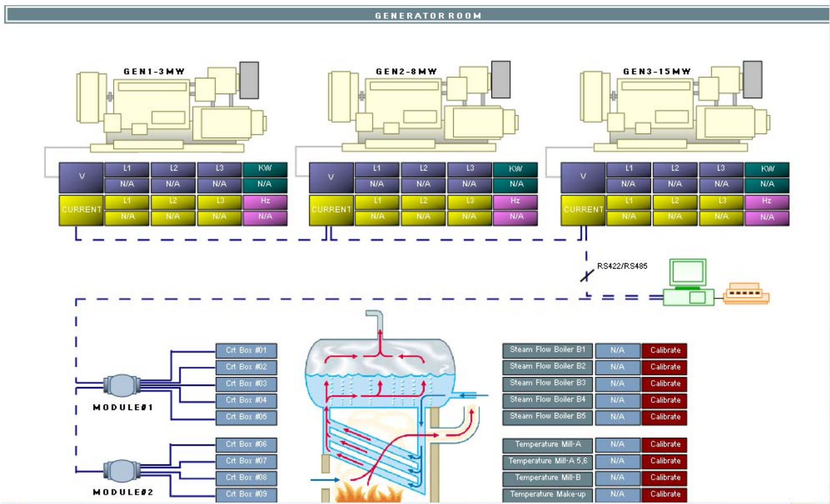830x504 pixels.
Task: Click the MODULE#2 label
Action: point(123,492)
